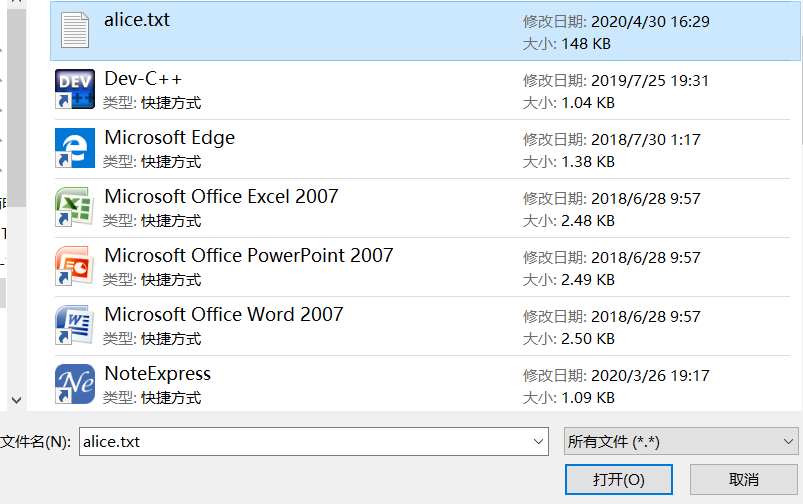
Task: Click the sidebar scrollbar down arrow
Action: tap(16, 400)
